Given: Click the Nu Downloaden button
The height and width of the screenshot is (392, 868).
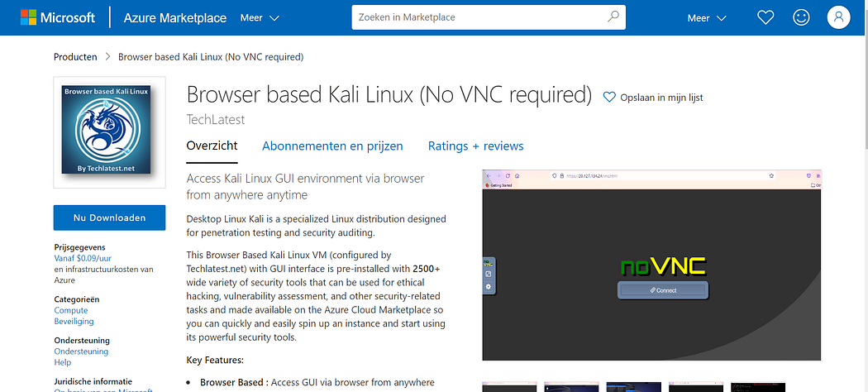Looking at the screenshot, I should tap(110, 218).
